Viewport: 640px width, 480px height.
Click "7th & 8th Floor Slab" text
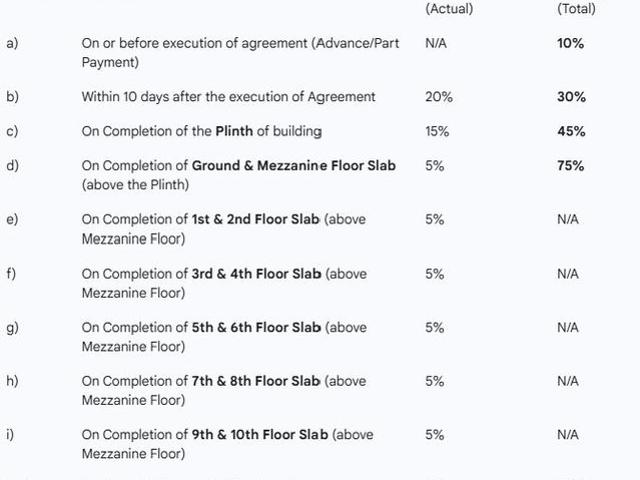(256, 381)
